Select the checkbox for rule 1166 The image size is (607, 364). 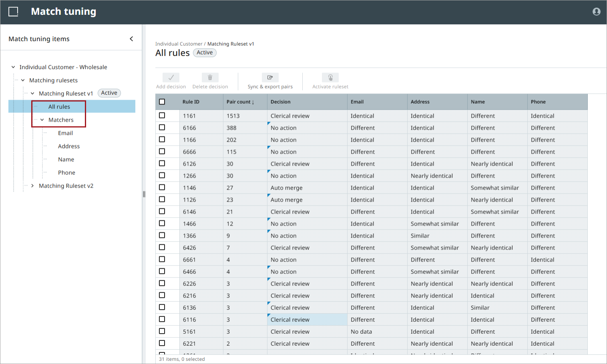[x=162, y=139]
